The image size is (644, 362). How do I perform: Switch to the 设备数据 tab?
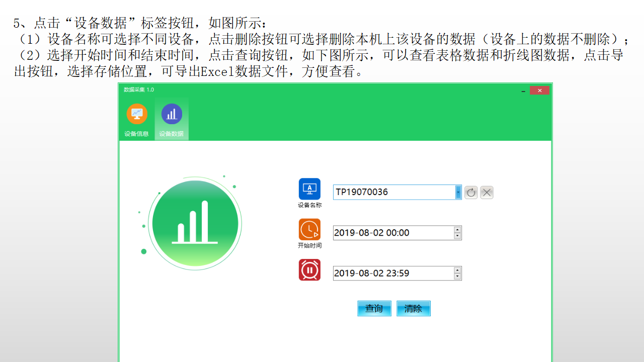172,120
